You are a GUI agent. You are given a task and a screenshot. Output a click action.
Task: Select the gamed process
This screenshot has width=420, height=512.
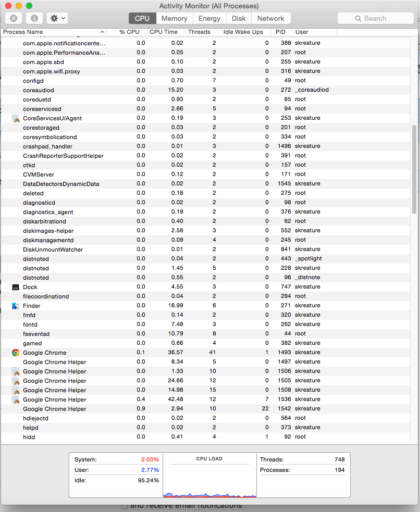206,343
